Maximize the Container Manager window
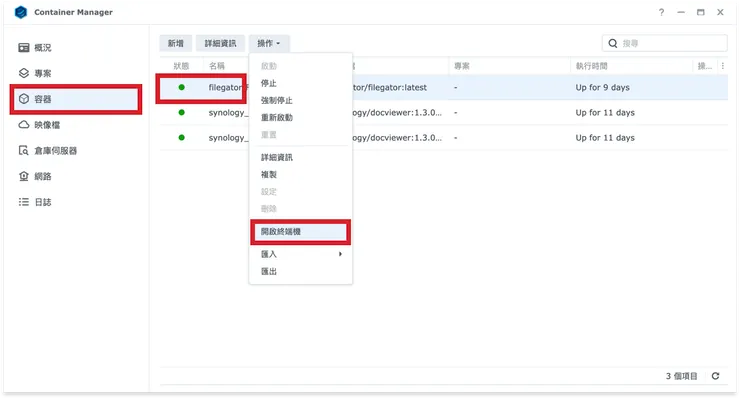 700,12
